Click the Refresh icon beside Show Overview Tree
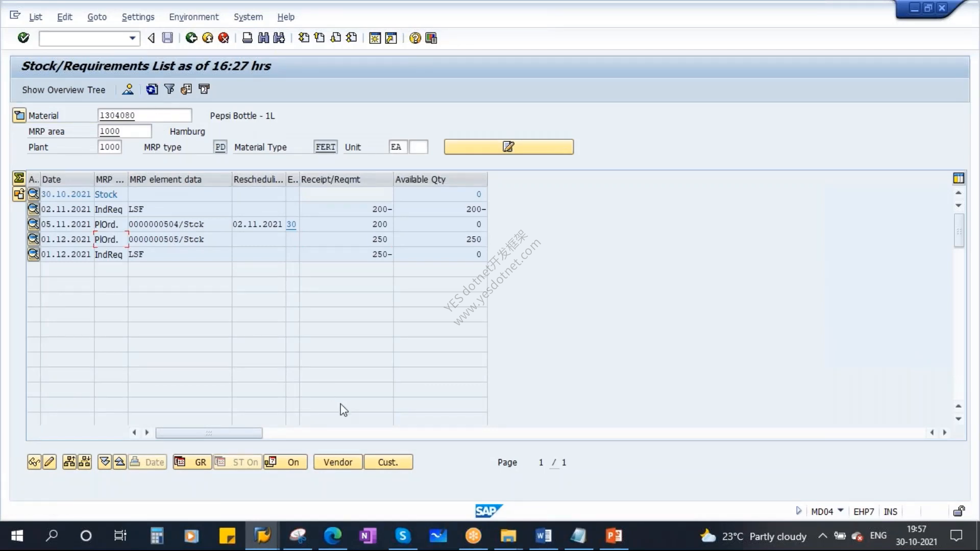The height and width of the screenshot is (551, 980). tap(152, 89)
